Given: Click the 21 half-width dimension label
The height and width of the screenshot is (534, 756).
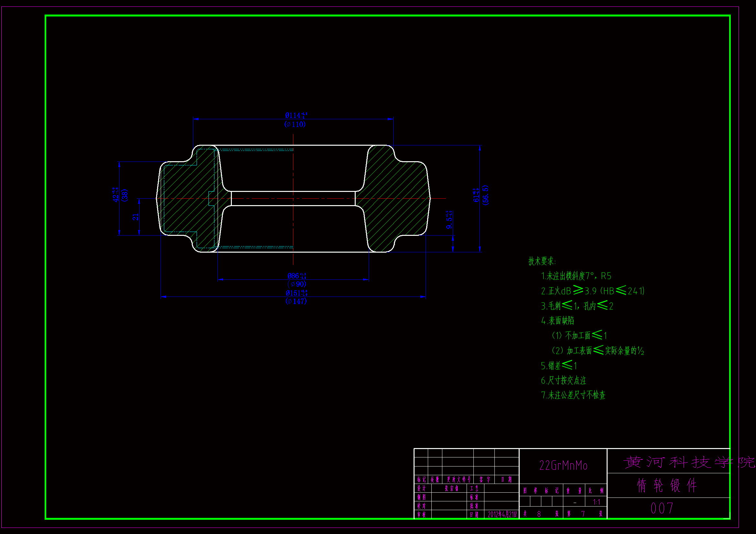Looking at the screenshot, I should [135, 217].
